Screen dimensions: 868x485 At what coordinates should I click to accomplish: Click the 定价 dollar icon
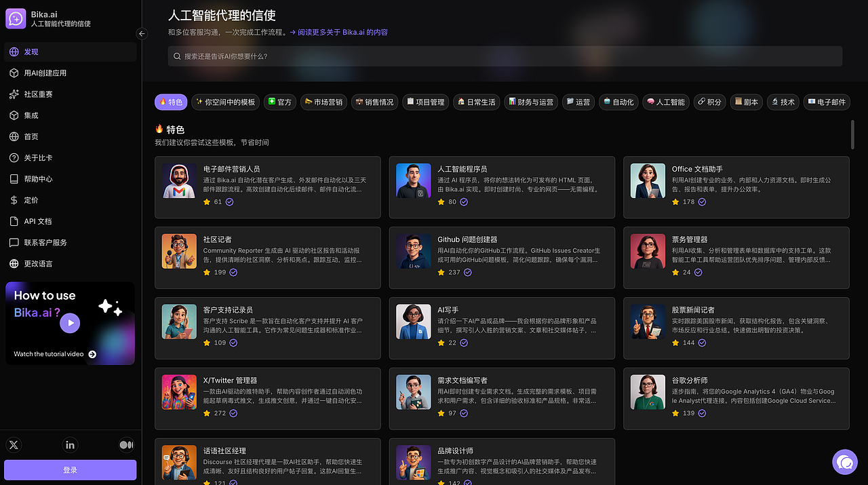[14, 200]
